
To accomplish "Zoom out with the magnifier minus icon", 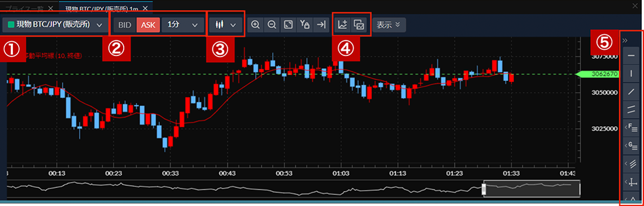I will pos(272,25).
